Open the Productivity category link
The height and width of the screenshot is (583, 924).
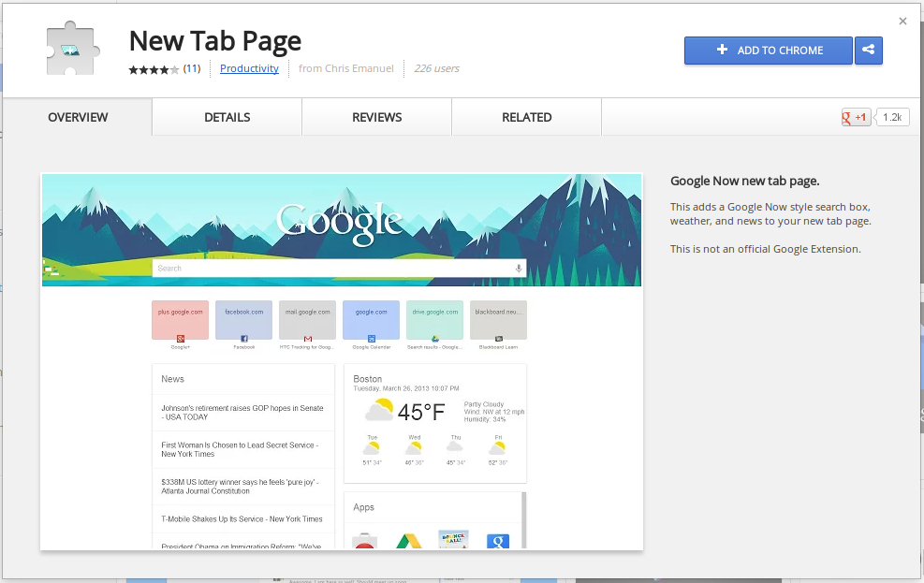click(x=249, y=68)
